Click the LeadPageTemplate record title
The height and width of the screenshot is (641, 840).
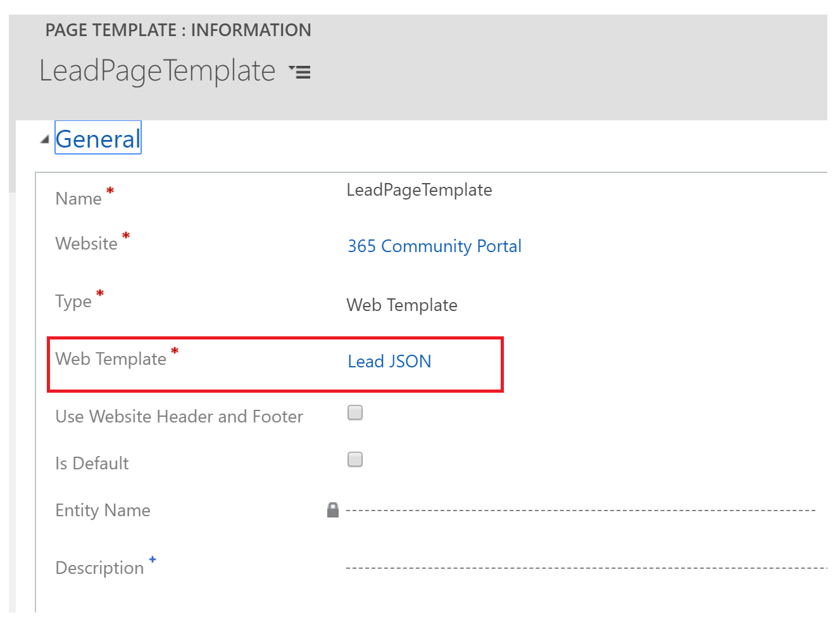point(157,71)
